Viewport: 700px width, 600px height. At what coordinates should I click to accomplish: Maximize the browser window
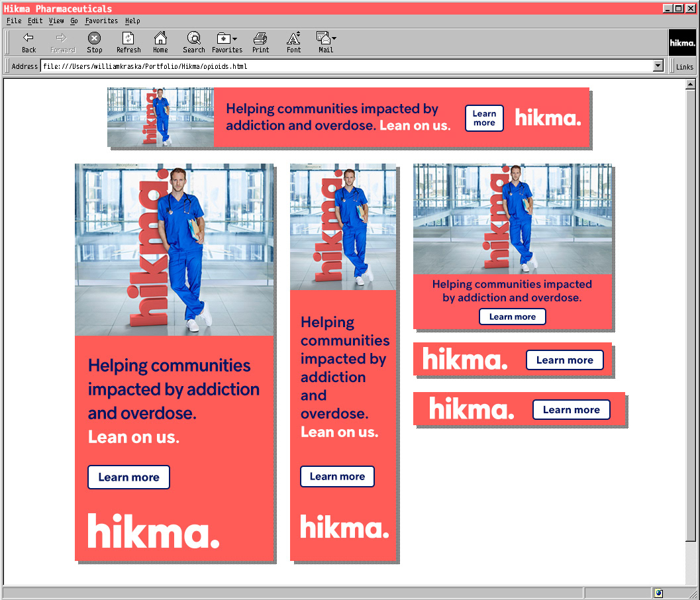678,9
